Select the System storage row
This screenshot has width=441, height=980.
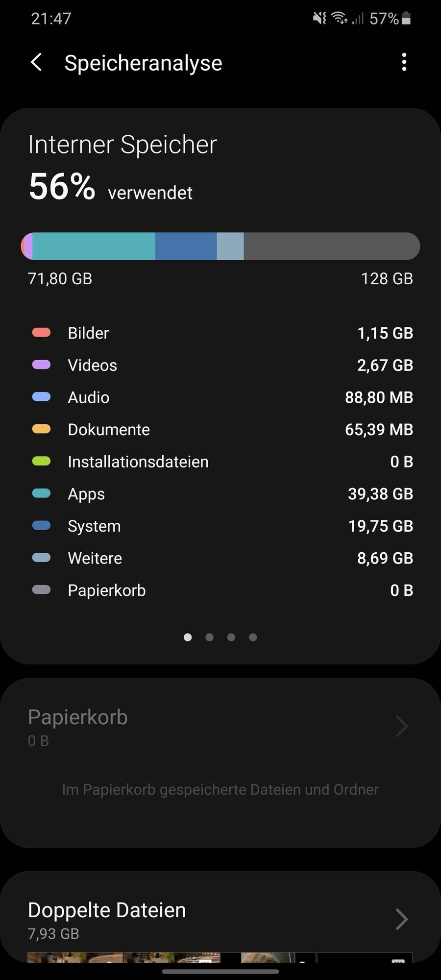220,526
